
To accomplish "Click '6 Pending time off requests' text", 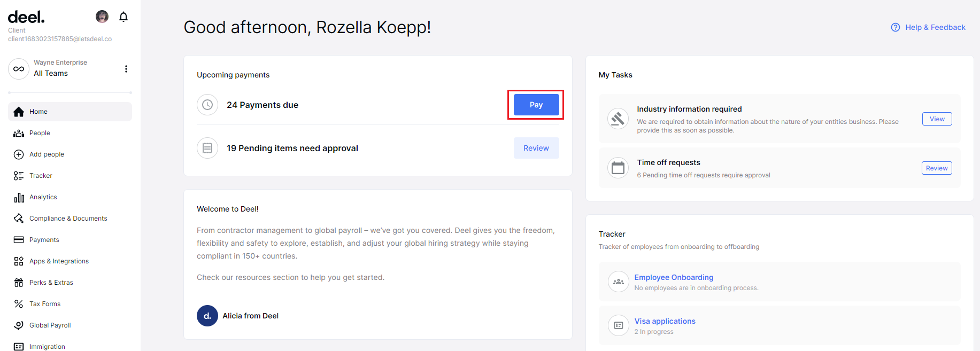I will (704, 175).
